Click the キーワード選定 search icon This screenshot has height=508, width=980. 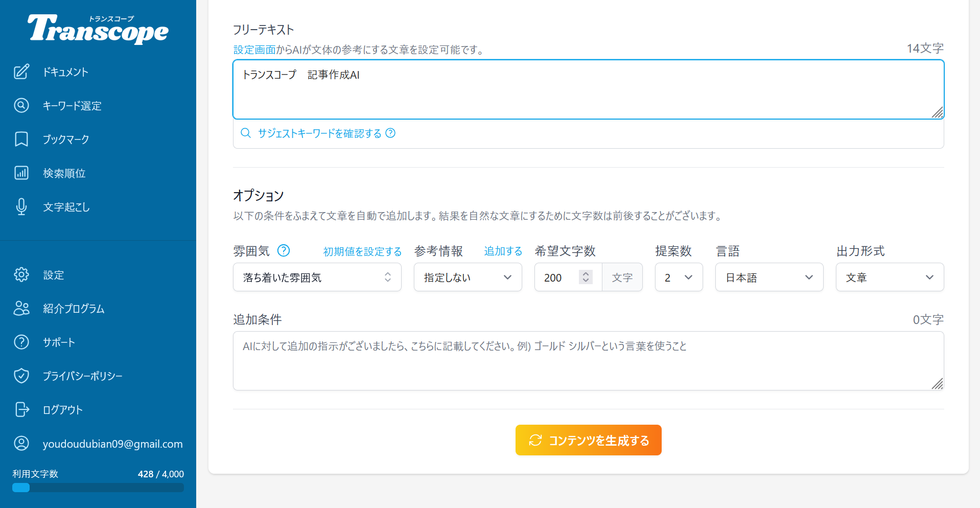[x=21, y=106]
